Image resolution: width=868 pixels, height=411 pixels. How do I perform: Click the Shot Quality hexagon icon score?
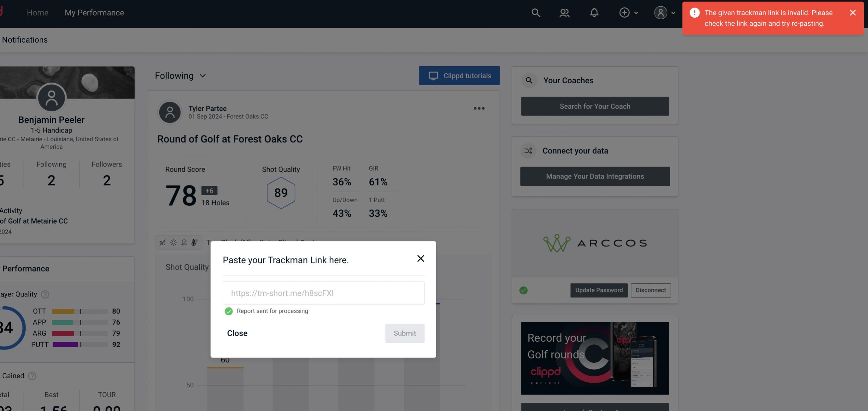tap(281, 193)
